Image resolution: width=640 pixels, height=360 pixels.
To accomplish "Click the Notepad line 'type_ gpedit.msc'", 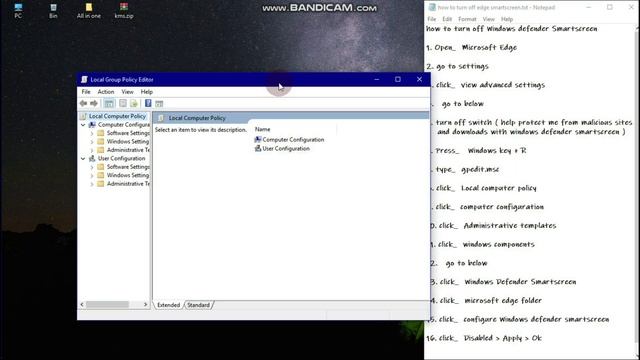I will 467,169.
